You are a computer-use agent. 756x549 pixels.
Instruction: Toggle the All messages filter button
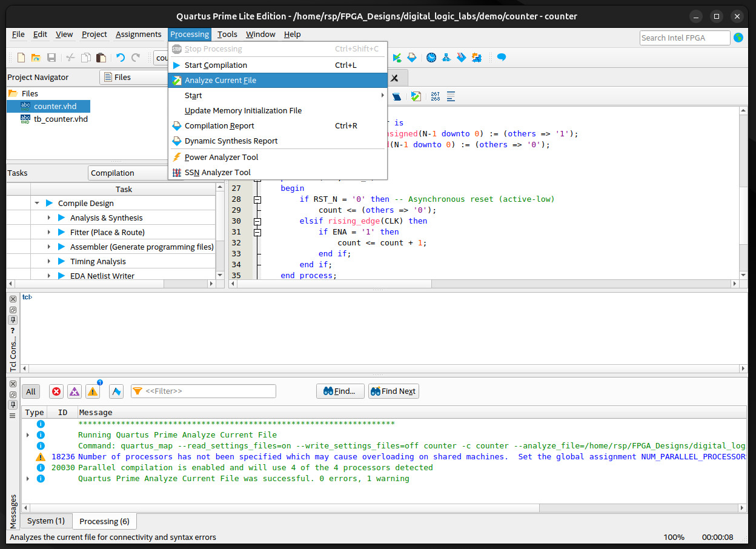[x=31, y=391]
